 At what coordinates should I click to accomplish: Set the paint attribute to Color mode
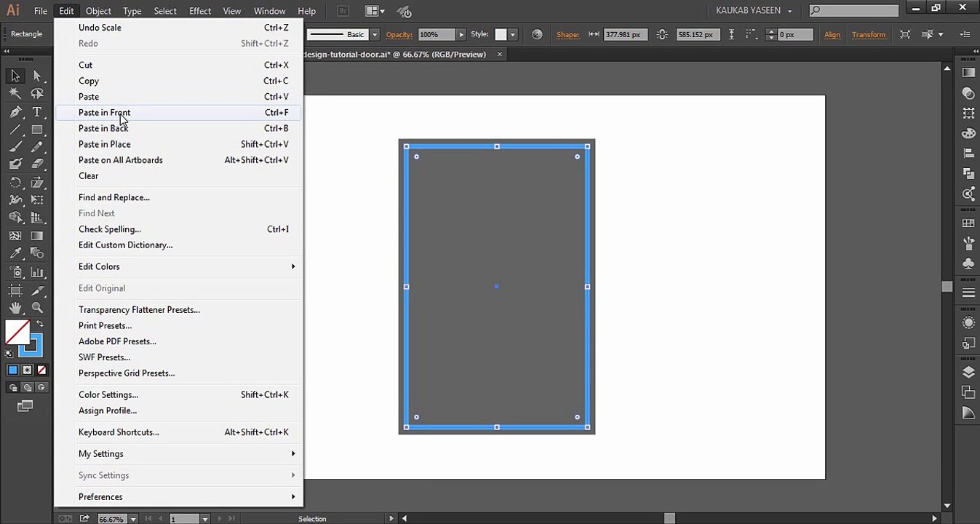click(13, 370)
